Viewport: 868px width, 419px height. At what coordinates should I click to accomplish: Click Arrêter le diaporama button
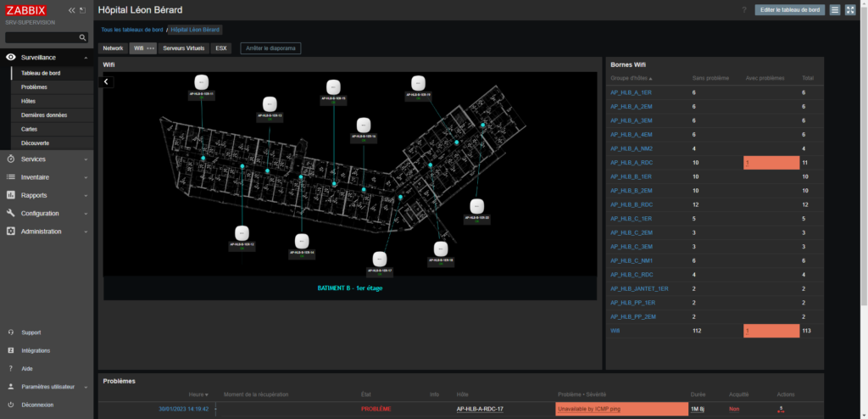[x=270, y=48]
